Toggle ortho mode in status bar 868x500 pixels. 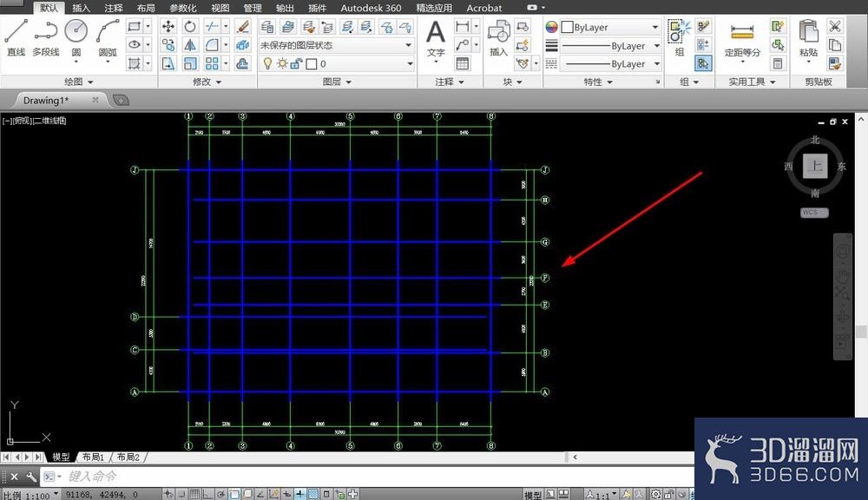[x=207, y=494]
